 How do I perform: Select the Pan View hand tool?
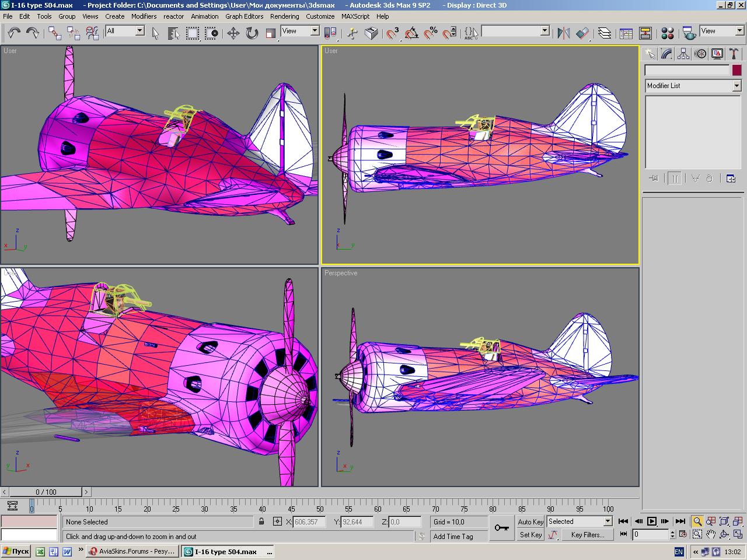[711, 534]
